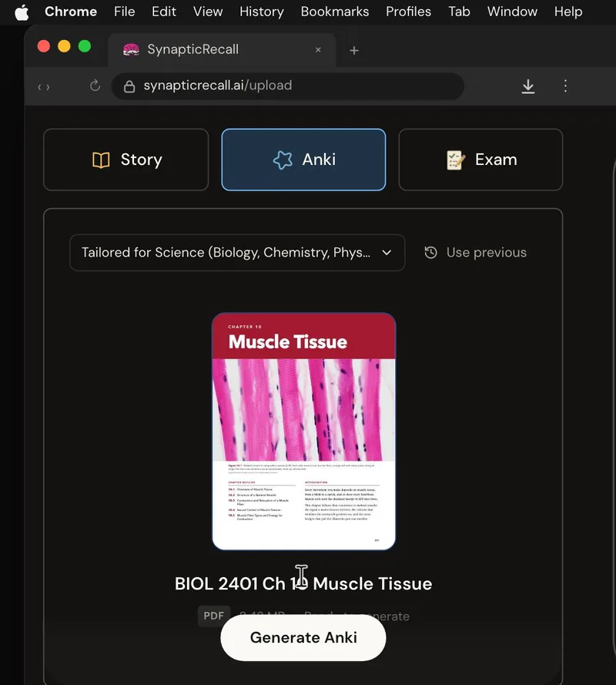The width and height of the screenshot is (616, 685).
Task: Open the View menu
Action: point(208,12)
